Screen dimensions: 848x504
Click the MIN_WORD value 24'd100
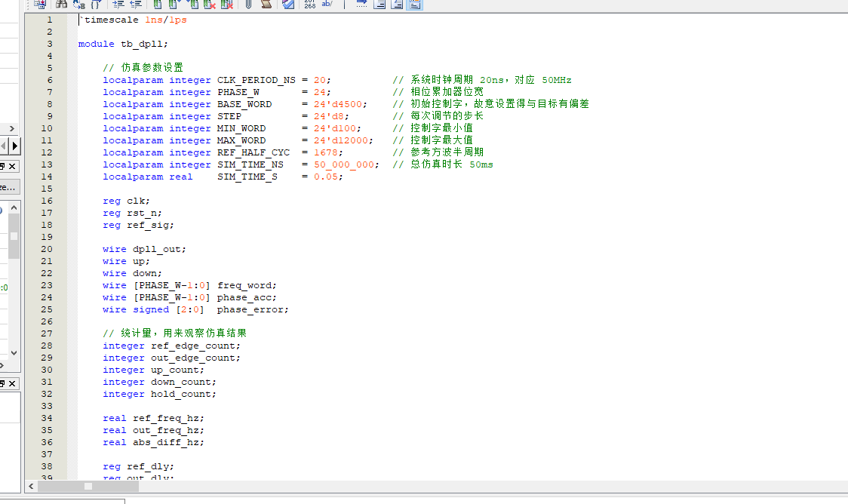(335, 129)
